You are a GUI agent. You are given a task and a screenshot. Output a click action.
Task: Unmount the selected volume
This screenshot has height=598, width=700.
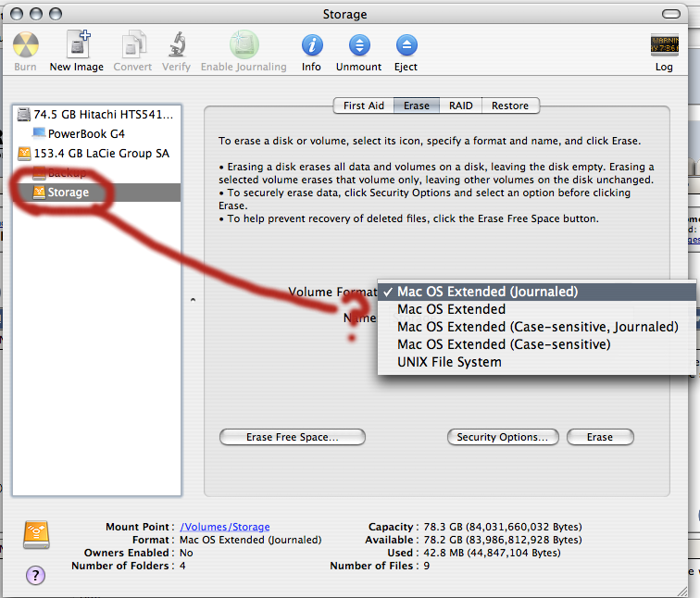tap(359, 45)
